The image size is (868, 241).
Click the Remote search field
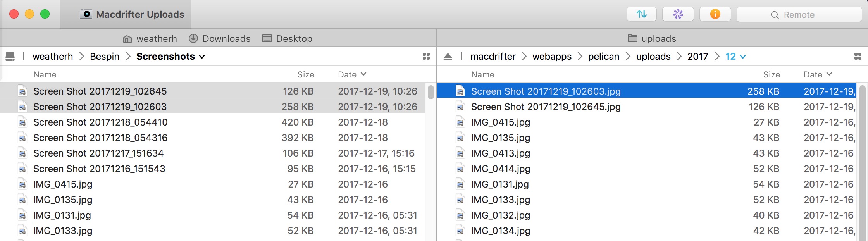coord(799,15)
